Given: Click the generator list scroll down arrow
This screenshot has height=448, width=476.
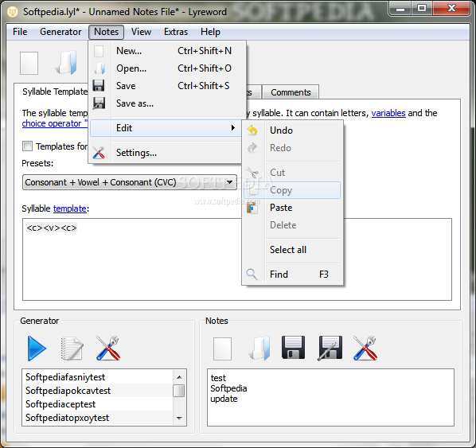Looking at the screenshot, I should pos(179,419).
